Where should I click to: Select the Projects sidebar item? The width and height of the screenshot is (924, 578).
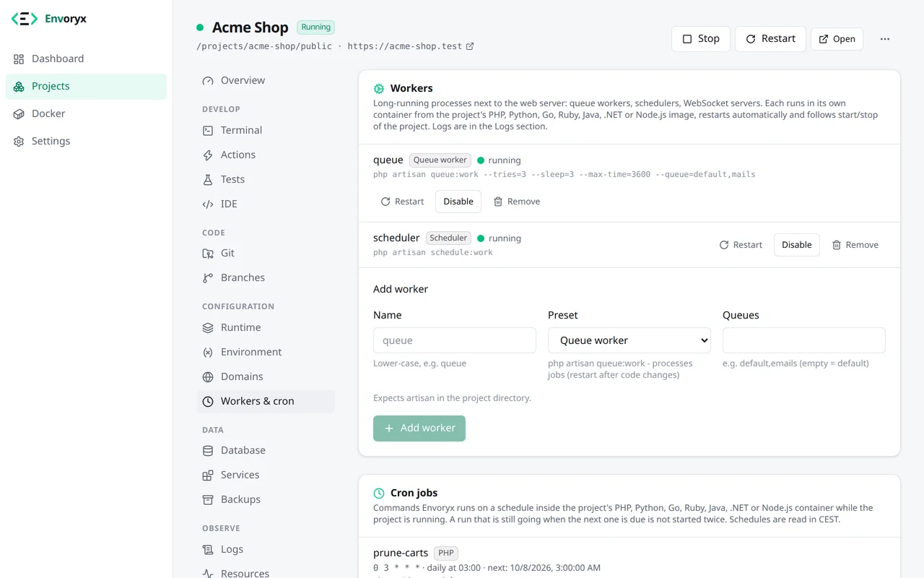click(x=86, y=86)
